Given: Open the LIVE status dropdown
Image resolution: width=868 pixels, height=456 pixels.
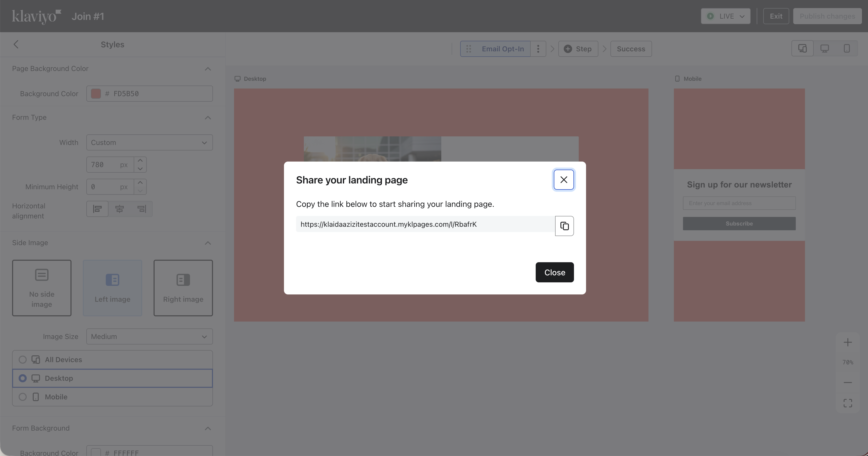Looking at the screenshot, I should [726, 16].
